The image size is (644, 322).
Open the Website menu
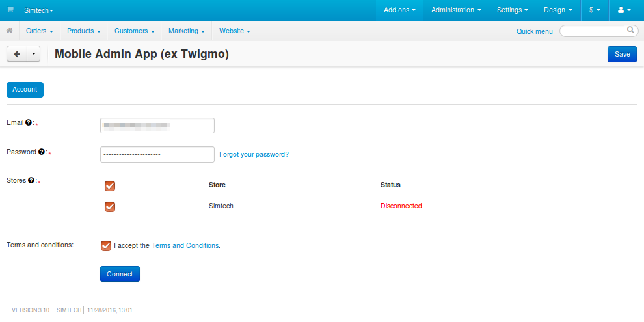[x=235, y=31]
